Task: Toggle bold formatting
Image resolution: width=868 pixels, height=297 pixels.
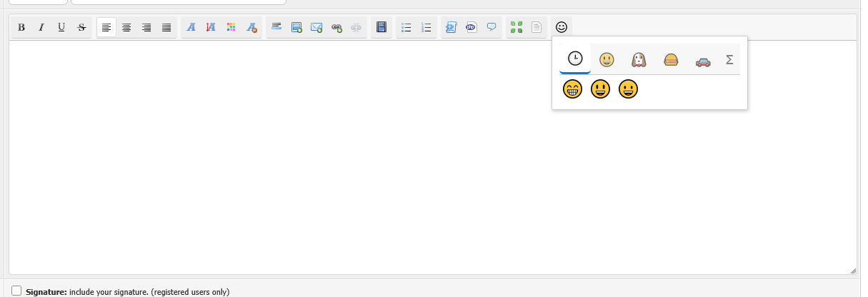Action: [21, 28]
